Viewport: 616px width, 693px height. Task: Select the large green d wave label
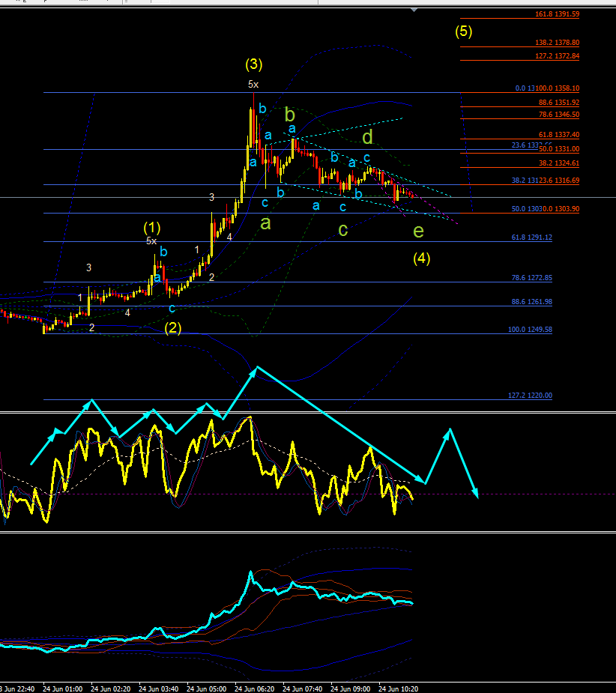367,137
